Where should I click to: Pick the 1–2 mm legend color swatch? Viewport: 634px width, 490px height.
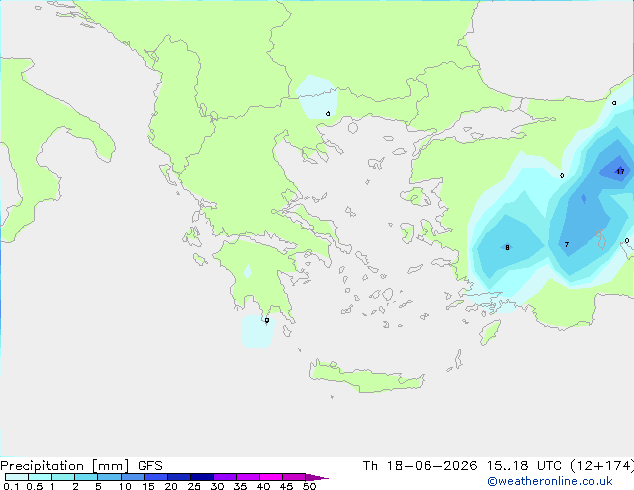(x=63, y=477)
